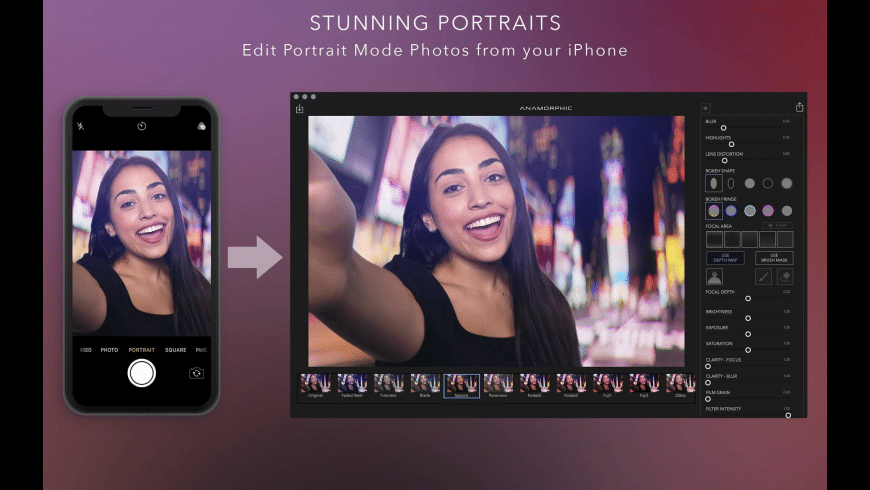Viewport: 870px width, 490px height.
Task: Click the Saturation slider handle
Action: point(748,349)
